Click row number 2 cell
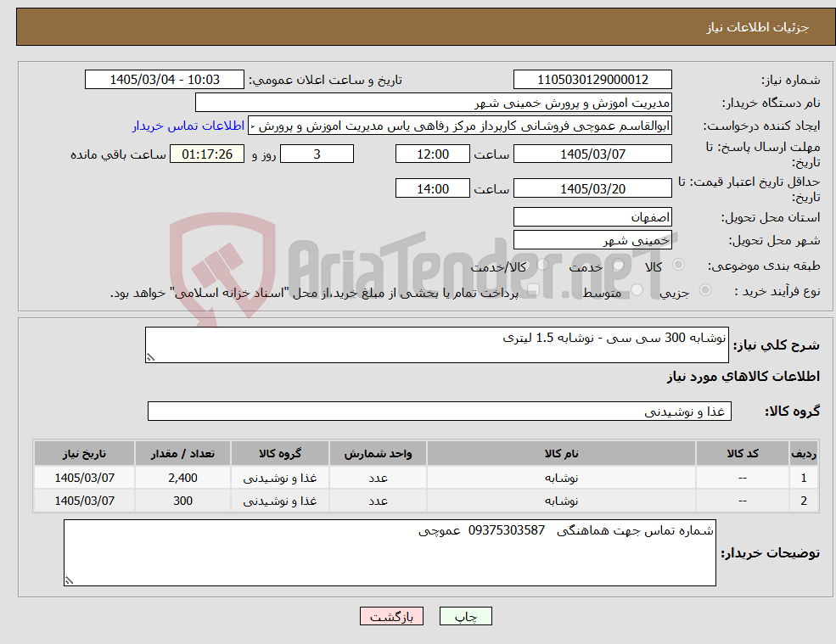The width and height of the screenshot is (836, 644). pos(804,501)
